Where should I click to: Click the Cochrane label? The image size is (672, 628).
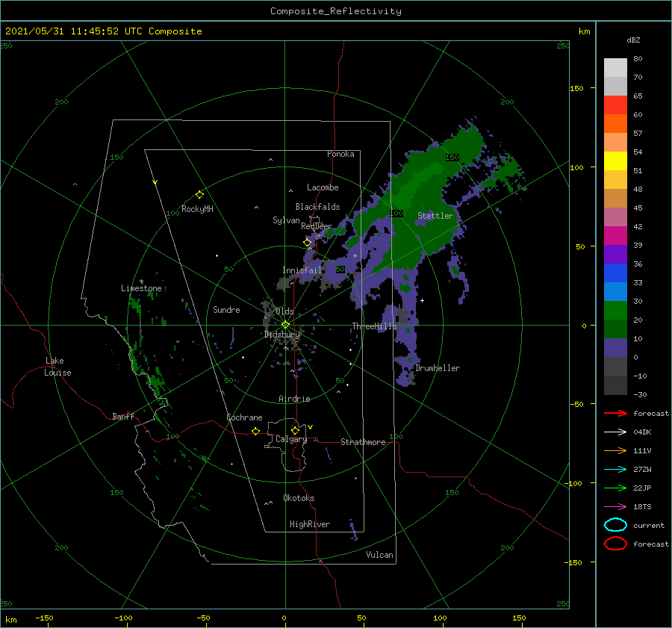click(244, 417)
